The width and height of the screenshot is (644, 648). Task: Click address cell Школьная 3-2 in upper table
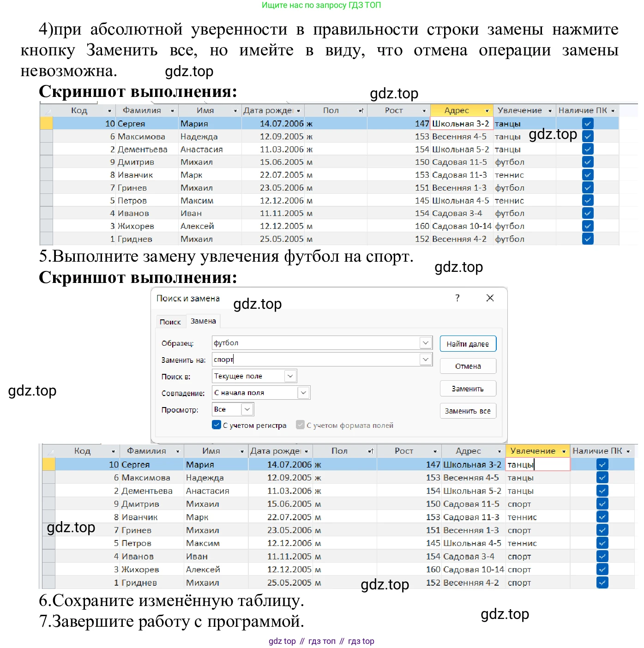[x=461, y=124]
